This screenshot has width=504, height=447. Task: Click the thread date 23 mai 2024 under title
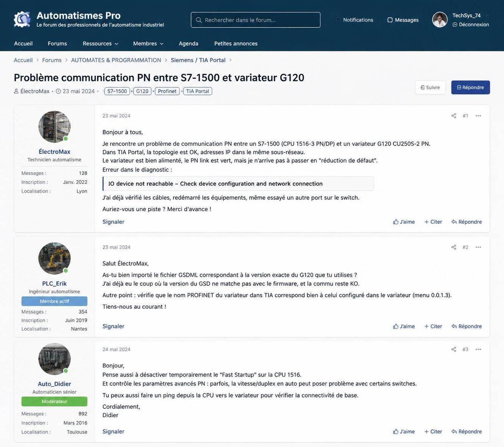[78, 91]
